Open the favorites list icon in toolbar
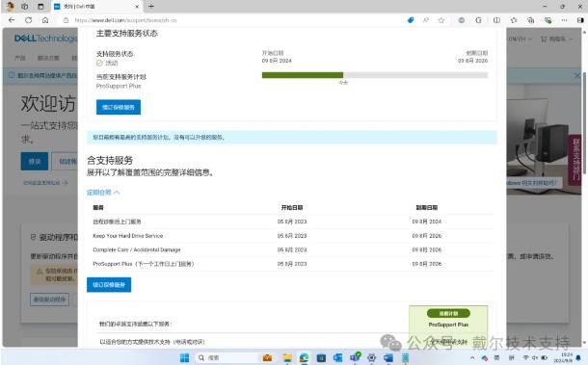 [514, 20]
